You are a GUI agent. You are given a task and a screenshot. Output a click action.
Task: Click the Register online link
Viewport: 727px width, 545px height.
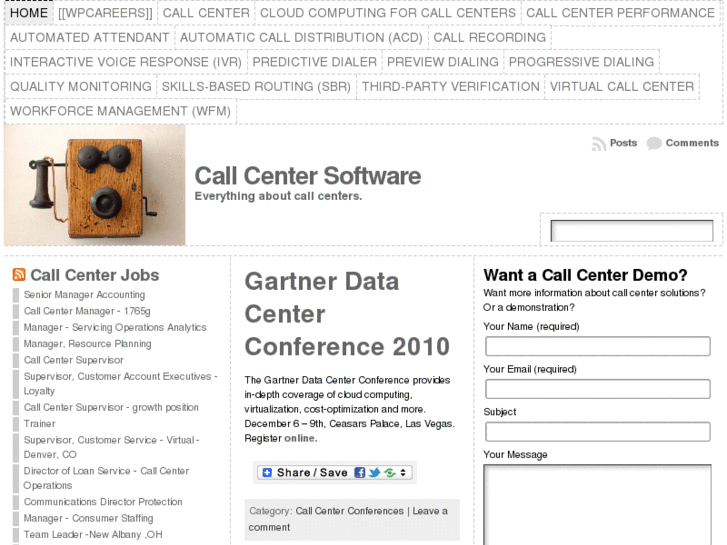pyautogui.click(x=300, y=438)
